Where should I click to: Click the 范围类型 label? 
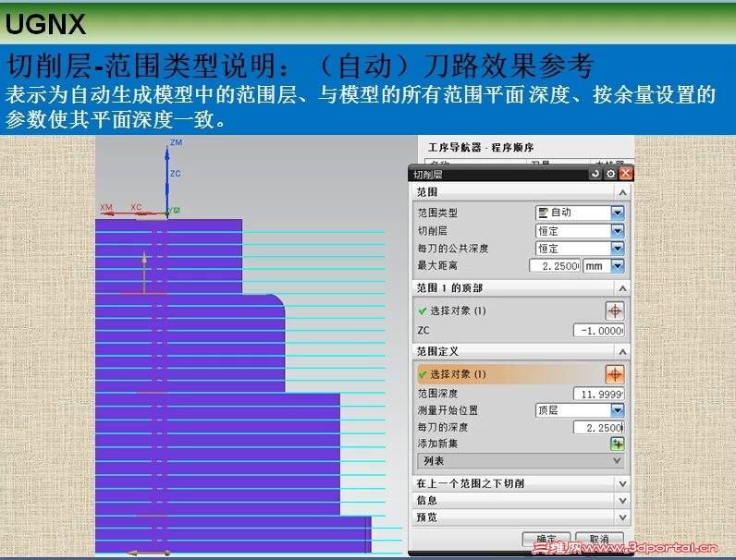[x=437, y=213]
